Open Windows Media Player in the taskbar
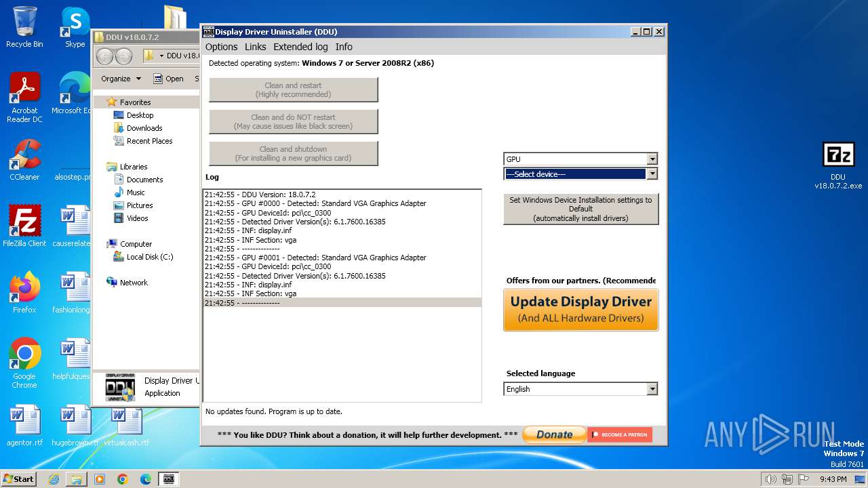The image size is (868, 488). 100,479
